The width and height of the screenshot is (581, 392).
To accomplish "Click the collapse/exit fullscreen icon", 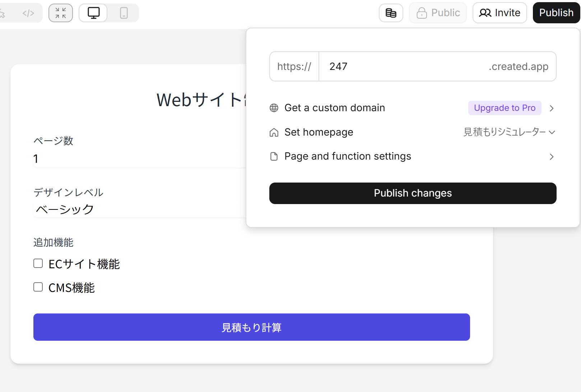I will (x=60, y=13).
